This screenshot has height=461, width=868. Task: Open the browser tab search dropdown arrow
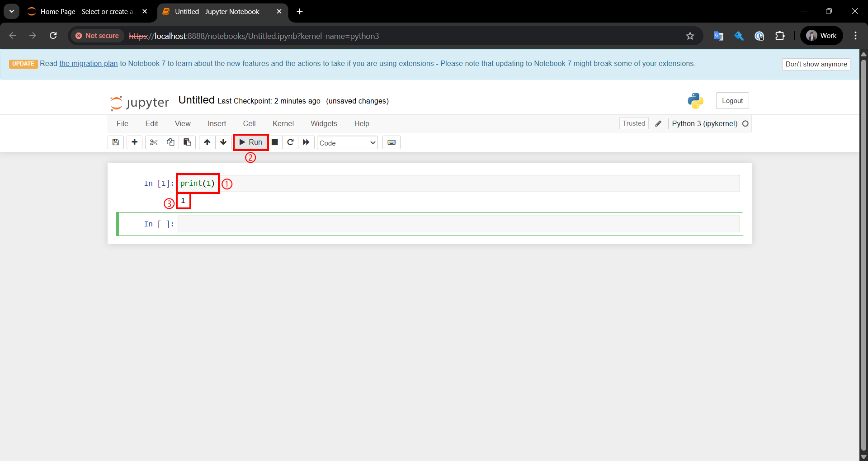point(12,11)
